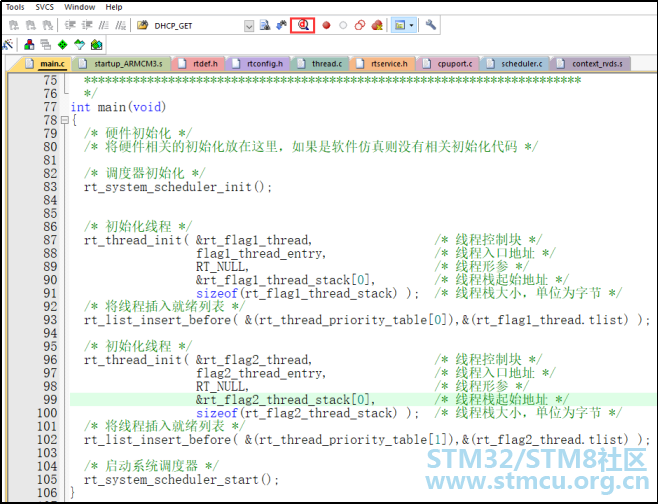Viewport: 658px width, 504px height.
Task: Open the Help menu
Action: tap(114, 7)
